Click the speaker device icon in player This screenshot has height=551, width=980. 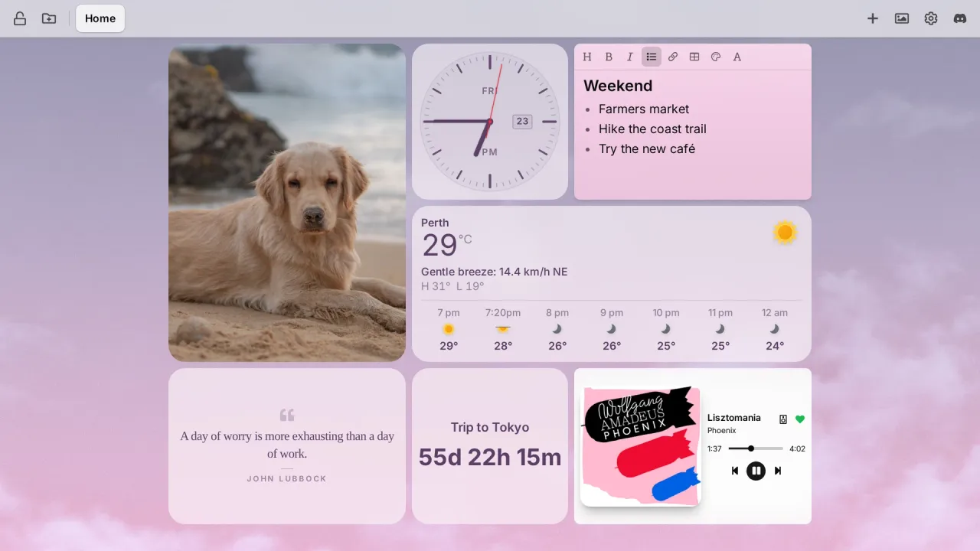pos(783,419)
